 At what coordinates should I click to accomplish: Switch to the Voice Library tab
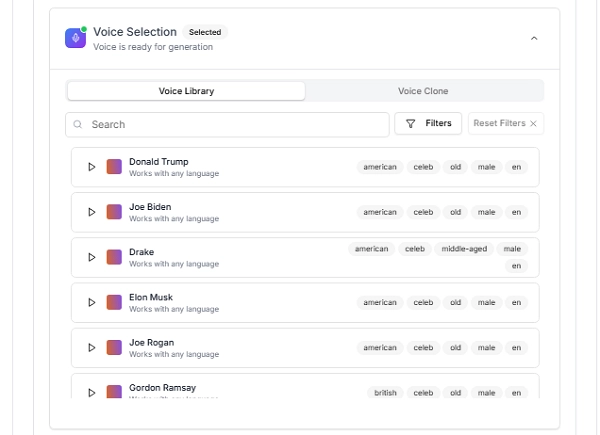186,91
